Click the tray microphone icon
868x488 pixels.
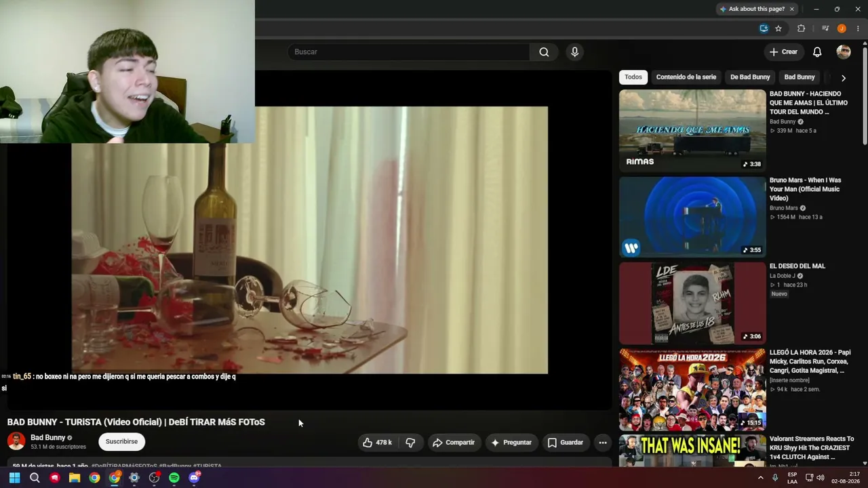point(775,478)
